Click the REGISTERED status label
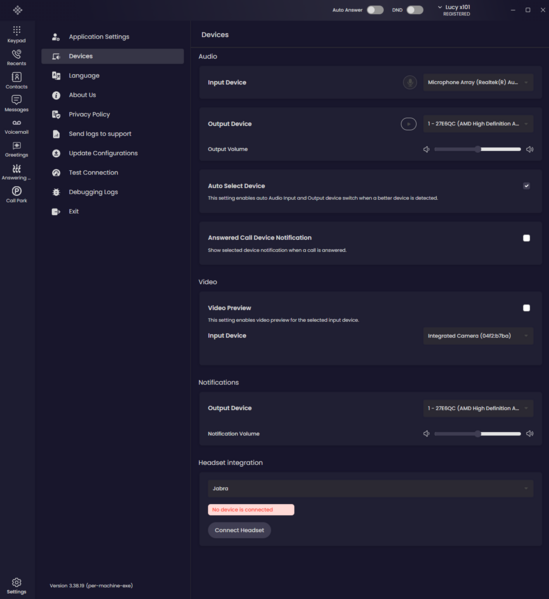This screenshot has height=599, width=549. click(x=457, y=14)
